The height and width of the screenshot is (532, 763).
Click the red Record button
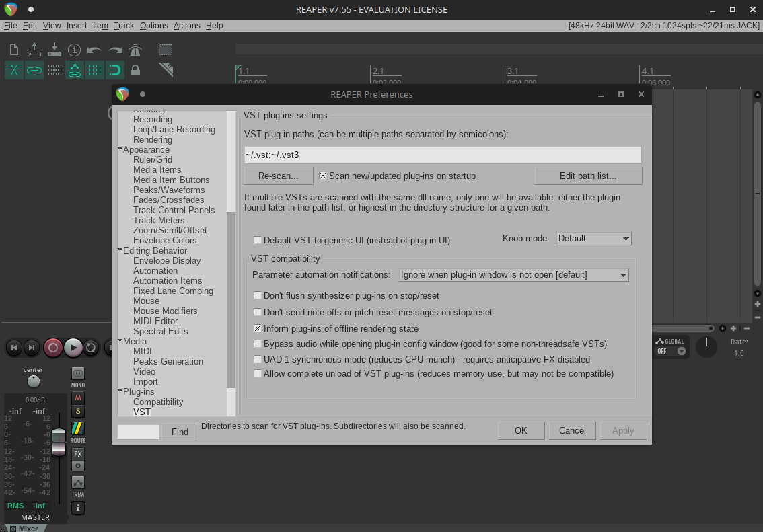(x=53, y=348)
